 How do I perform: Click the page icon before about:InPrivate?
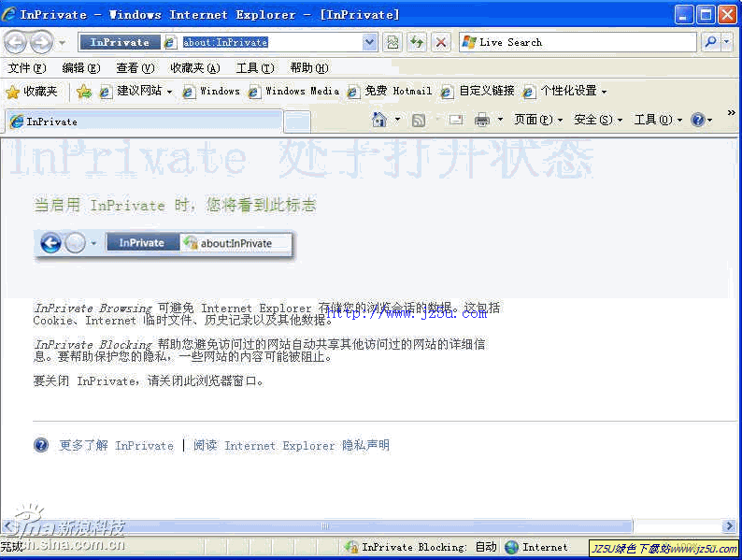click(x=170, y=43)
